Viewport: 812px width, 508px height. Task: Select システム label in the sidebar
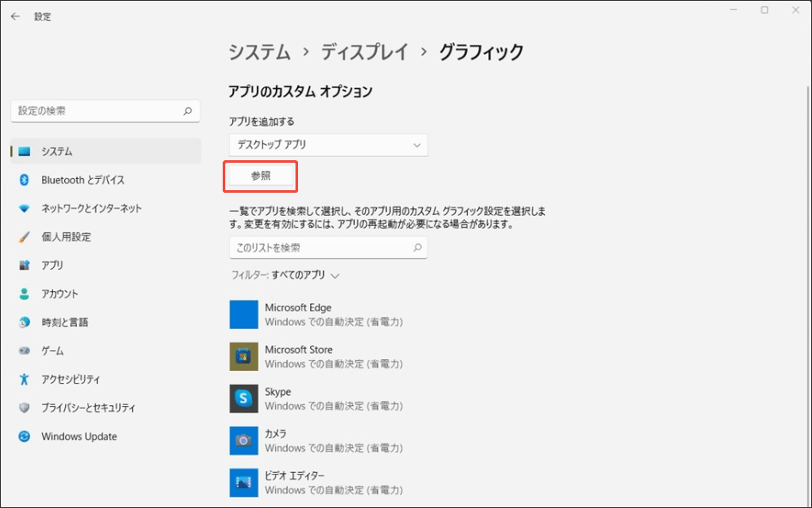[57, 152]
